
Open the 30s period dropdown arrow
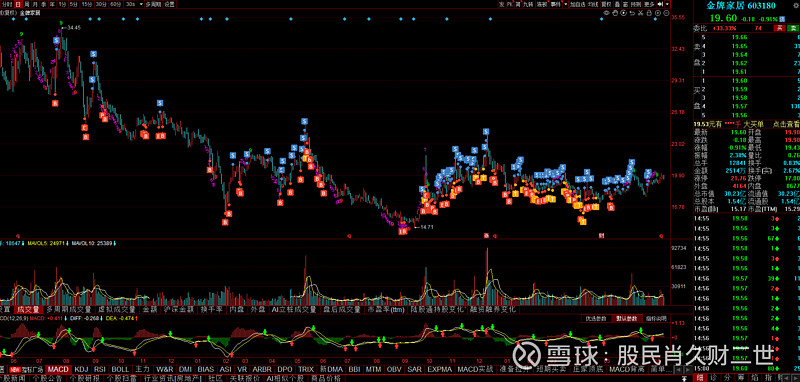coord(141,4)
